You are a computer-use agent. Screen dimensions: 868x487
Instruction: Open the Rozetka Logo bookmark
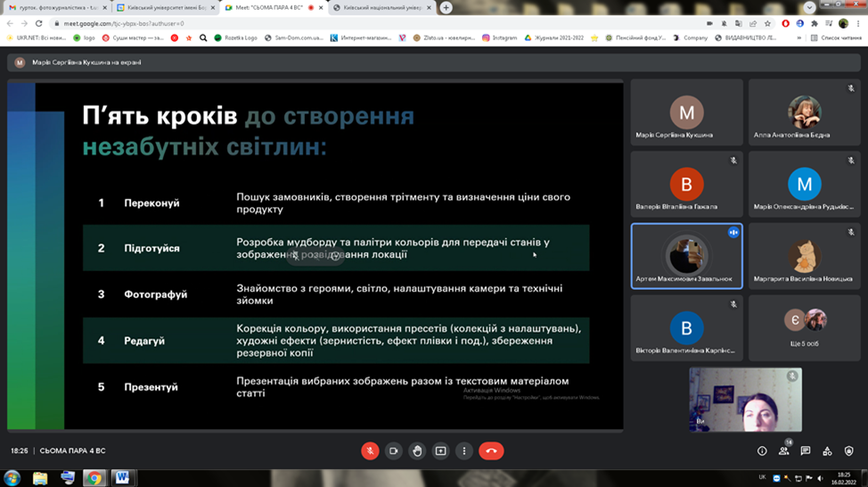pos(235,37)
